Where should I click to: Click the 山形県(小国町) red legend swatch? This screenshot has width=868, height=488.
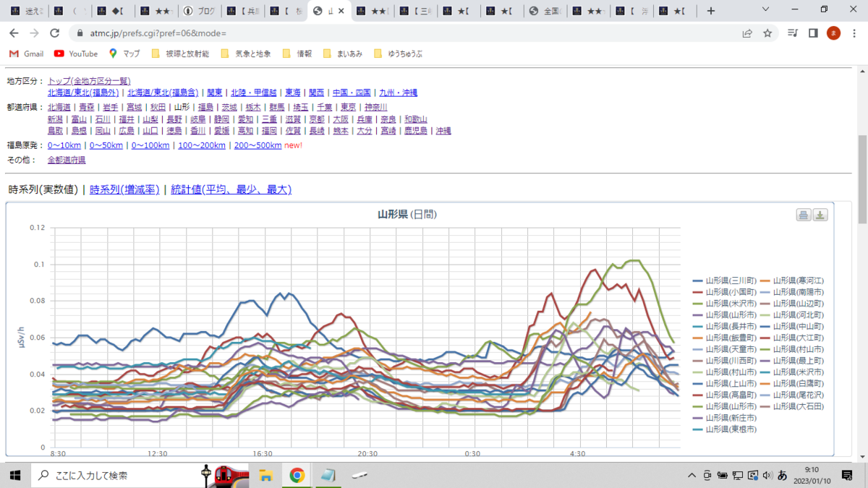[x=698, y=292]
